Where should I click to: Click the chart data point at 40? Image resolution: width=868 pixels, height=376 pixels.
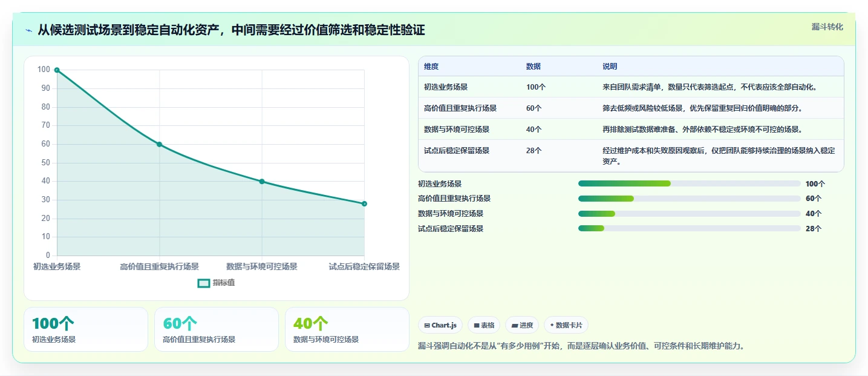pos(262,182)
